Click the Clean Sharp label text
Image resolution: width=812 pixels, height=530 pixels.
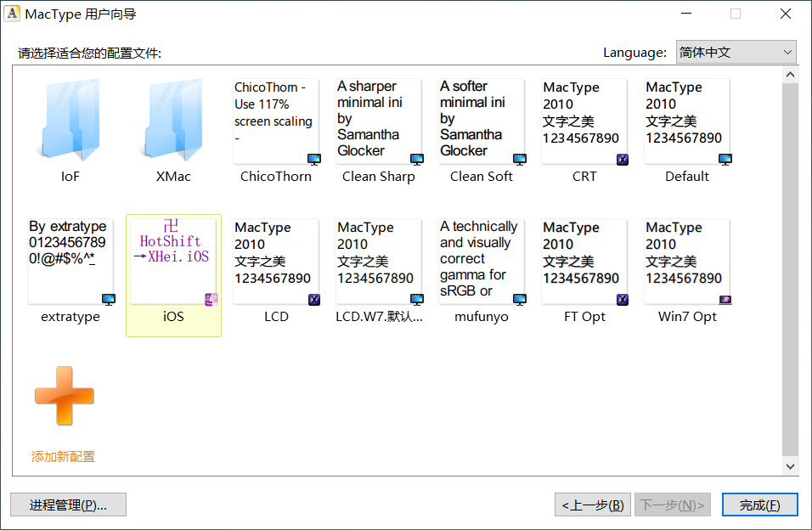point(379,176)
